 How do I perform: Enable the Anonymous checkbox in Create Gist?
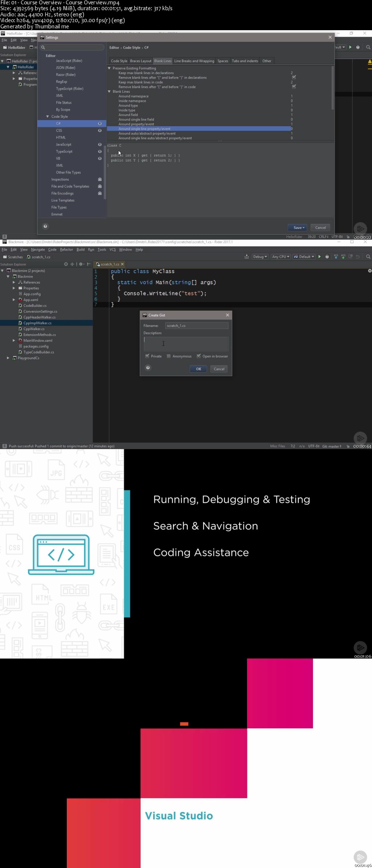pos(169,356)
